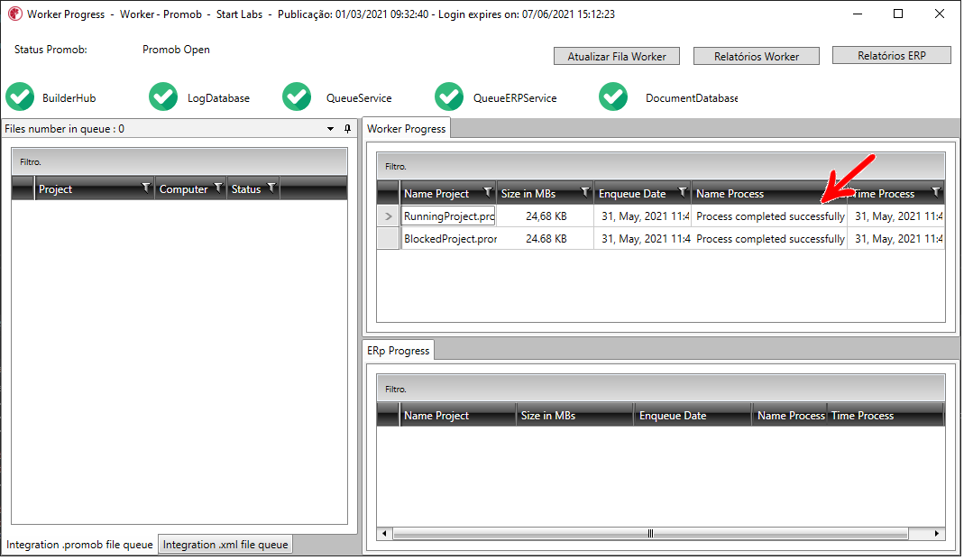Open the Name Project filter in Worker Progress

tap(488, 192)
